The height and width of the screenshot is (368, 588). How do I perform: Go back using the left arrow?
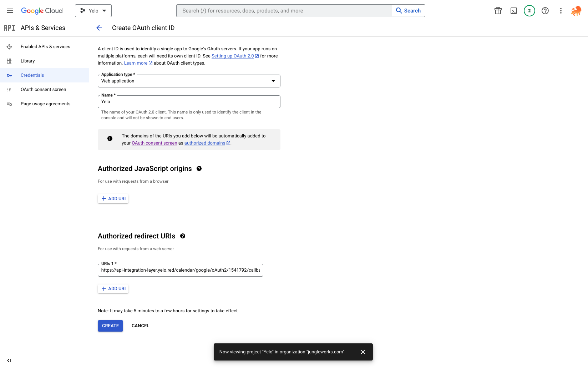[99, 28]
